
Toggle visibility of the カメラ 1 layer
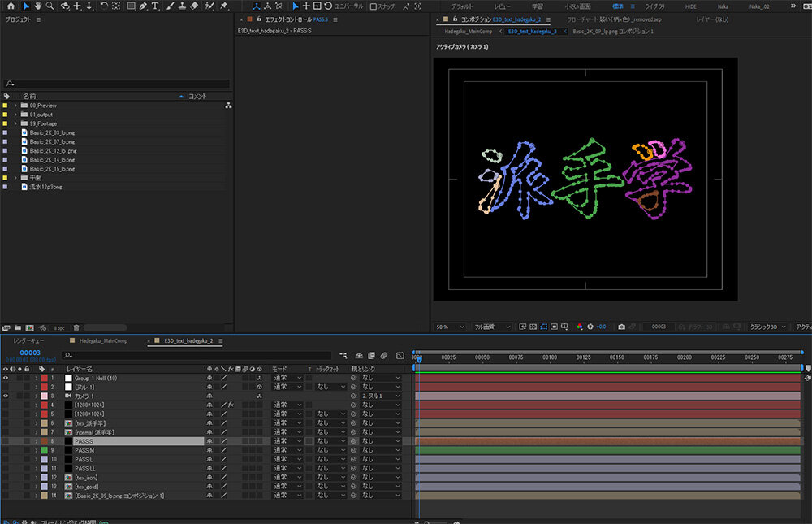[6, 396]
